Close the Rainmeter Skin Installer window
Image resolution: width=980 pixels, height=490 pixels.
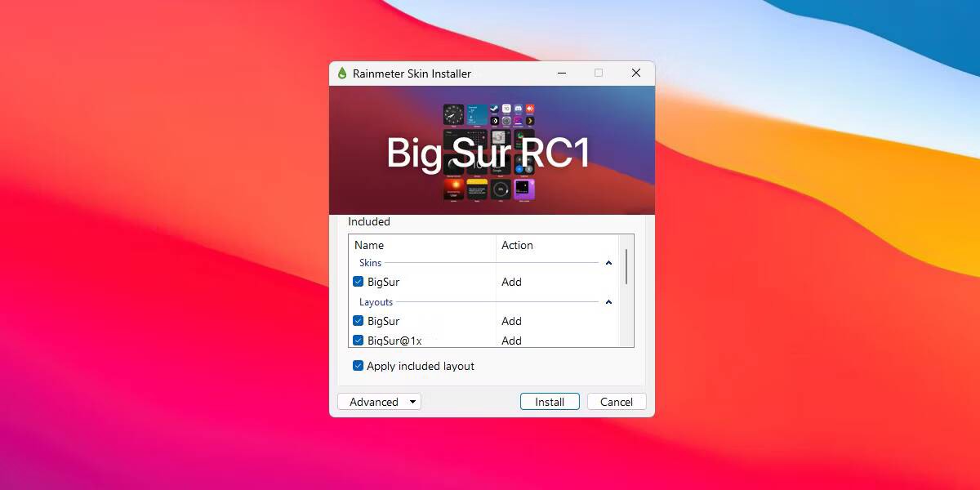click(x=636, y=73)
